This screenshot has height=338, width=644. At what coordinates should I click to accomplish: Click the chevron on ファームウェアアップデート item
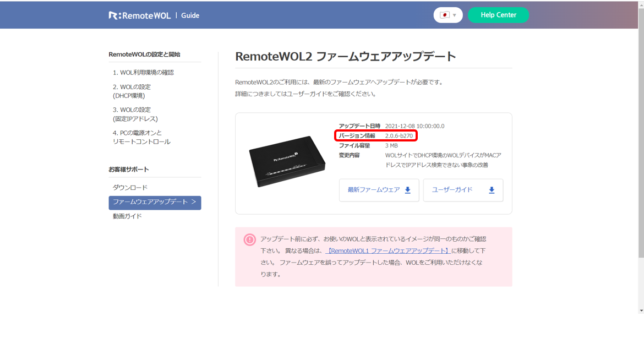[194, 202]
